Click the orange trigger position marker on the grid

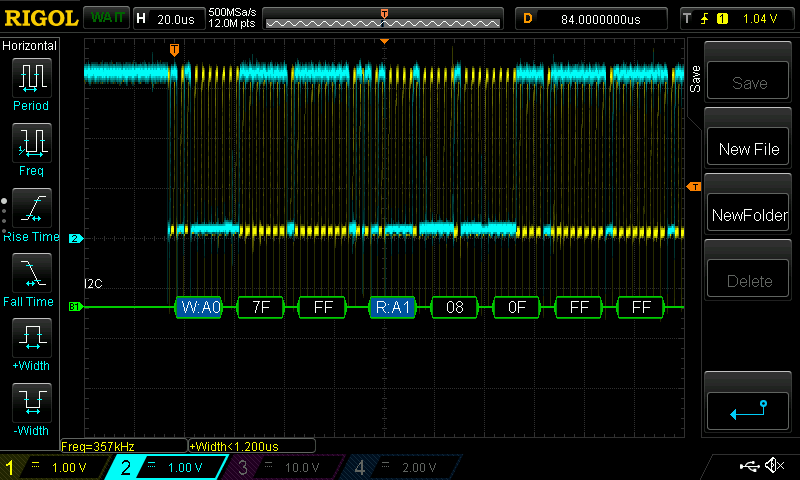[174, 50]
